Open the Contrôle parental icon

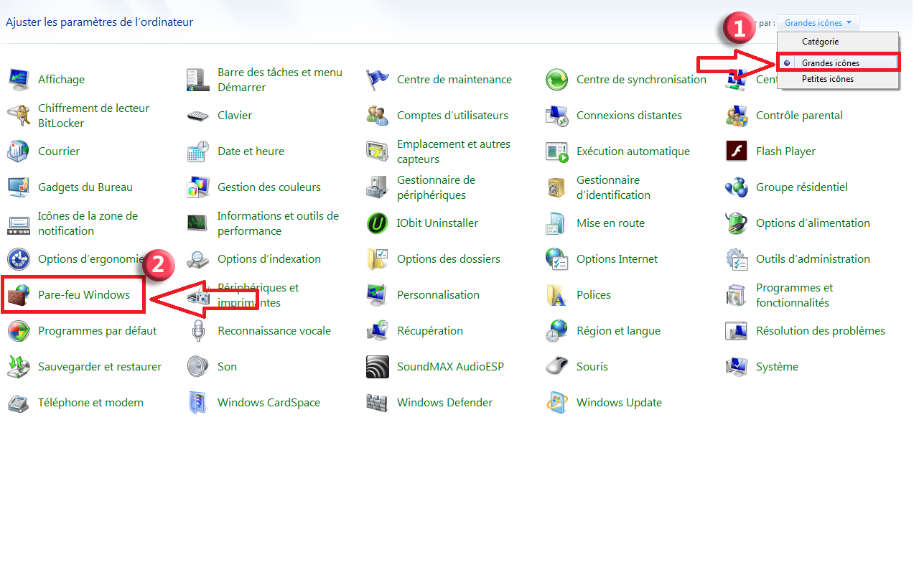736,115
